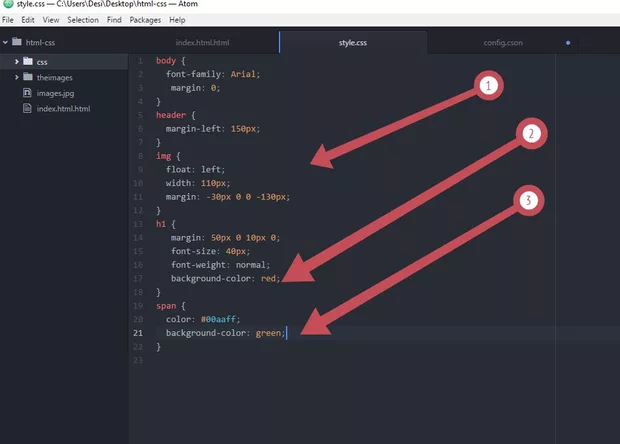Open the File menu
The image size is (620, 444).
8,20
